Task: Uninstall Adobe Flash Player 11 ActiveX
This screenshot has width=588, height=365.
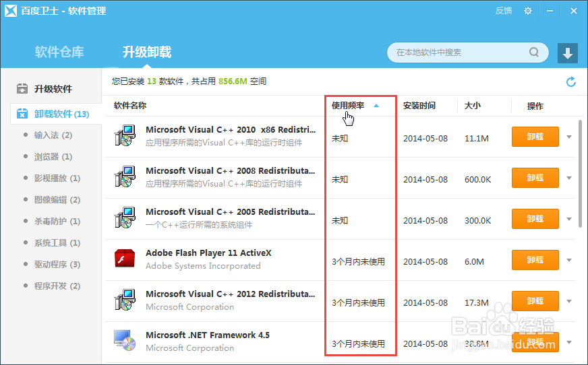Action: pos(535,260)
